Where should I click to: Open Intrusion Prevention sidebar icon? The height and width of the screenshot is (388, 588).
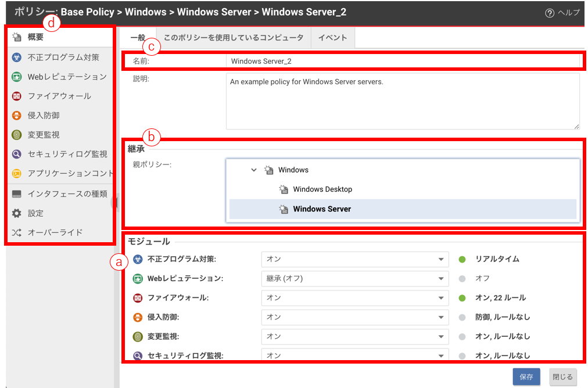(x=17, y=116)
